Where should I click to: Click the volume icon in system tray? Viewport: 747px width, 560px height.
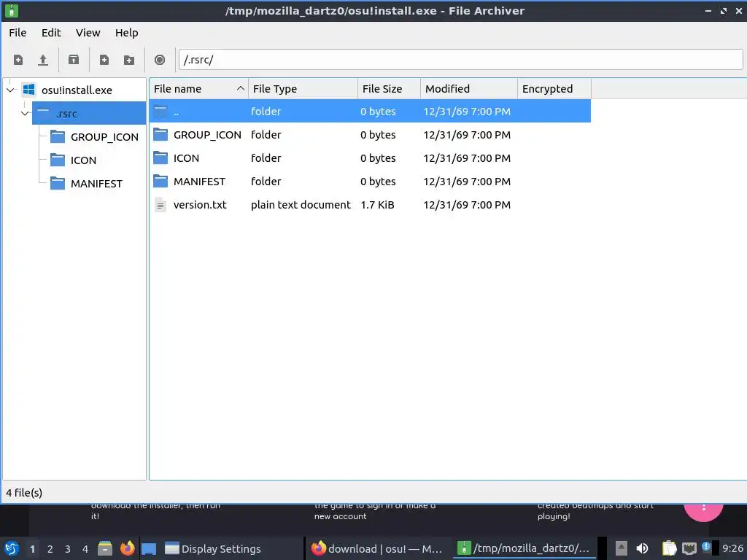[x=642, y=548]
